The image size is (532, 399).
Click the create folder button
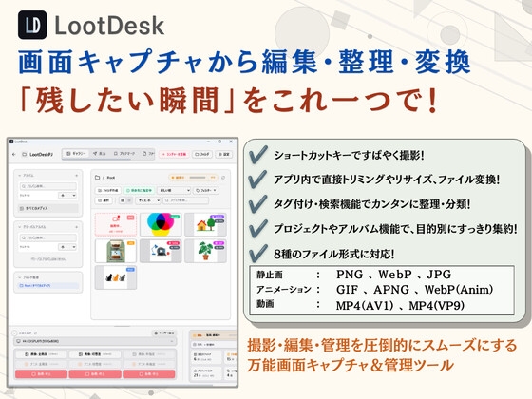[108, 191]
